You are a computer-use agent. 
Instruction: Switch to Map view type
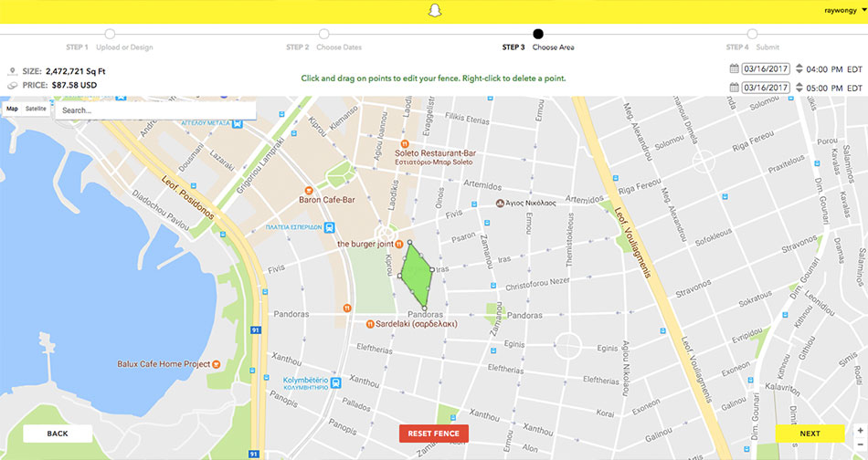[x=12, y=109]
